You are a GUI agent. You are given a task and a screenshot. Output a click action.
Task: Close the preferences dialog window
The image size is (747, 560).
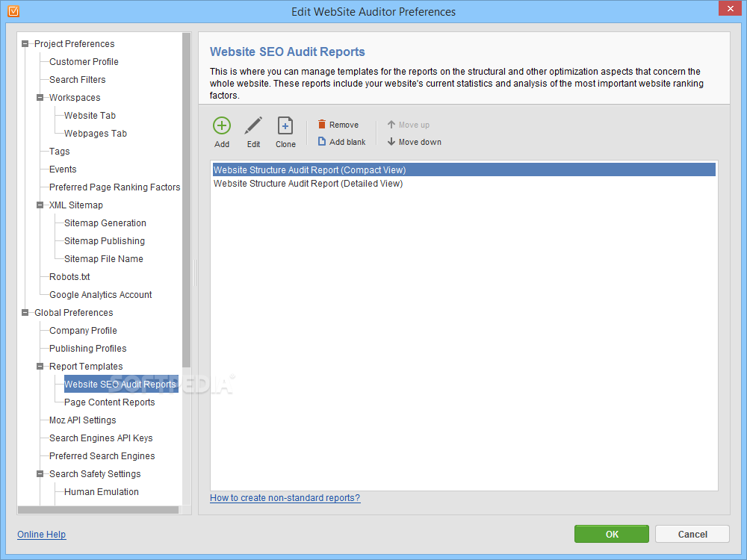[730, 8]
